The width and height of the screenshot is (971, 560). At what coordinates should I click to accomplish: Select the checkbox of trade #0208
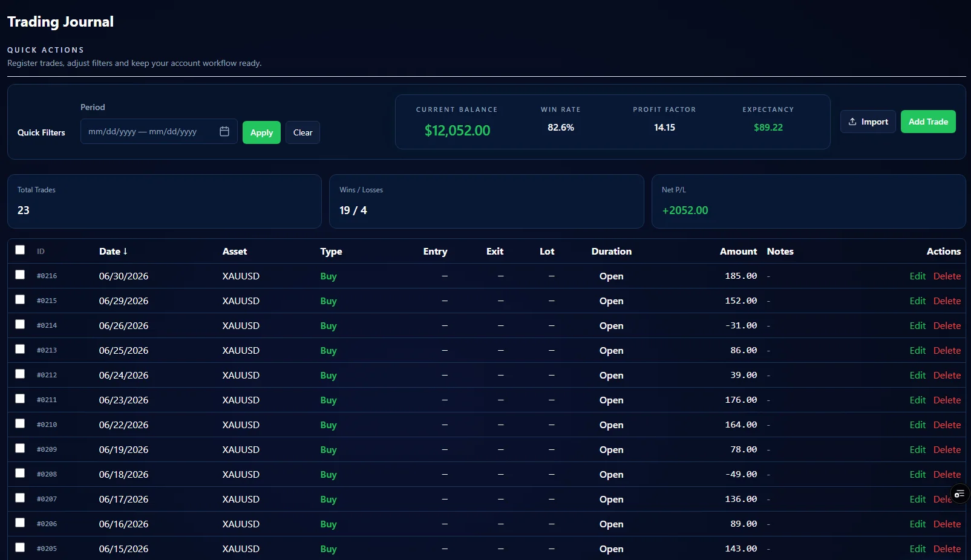tap(20, 473)
